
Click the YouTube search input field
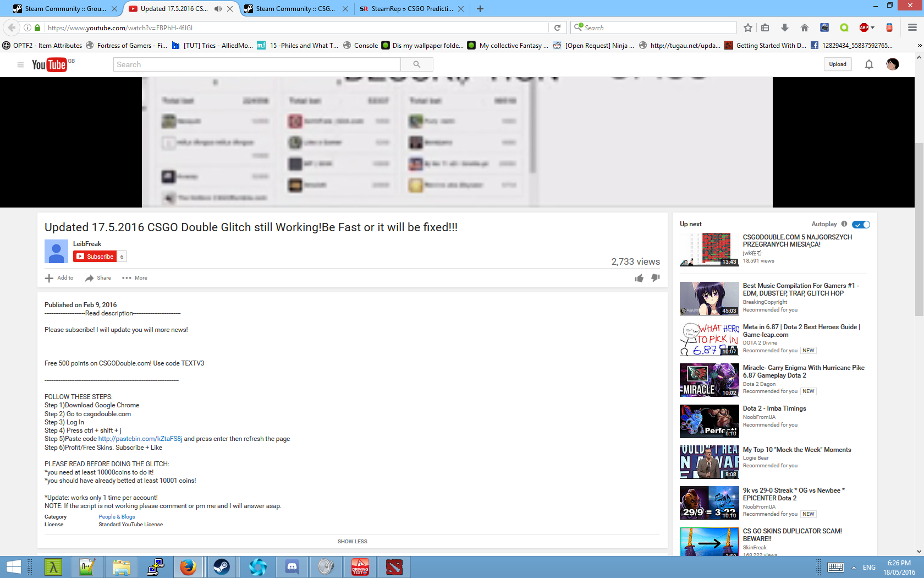point(257,64)
